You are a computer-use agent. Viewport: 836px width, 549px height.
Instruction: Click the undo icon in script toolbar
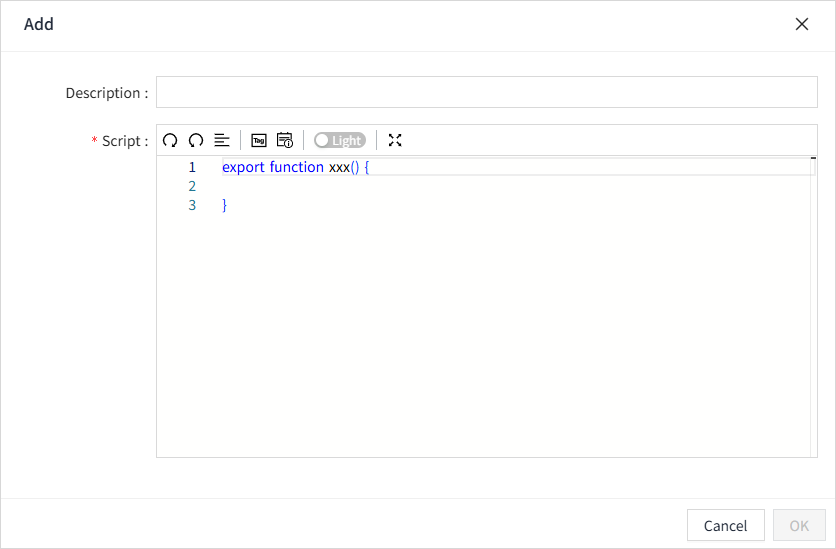pos(170,141)
